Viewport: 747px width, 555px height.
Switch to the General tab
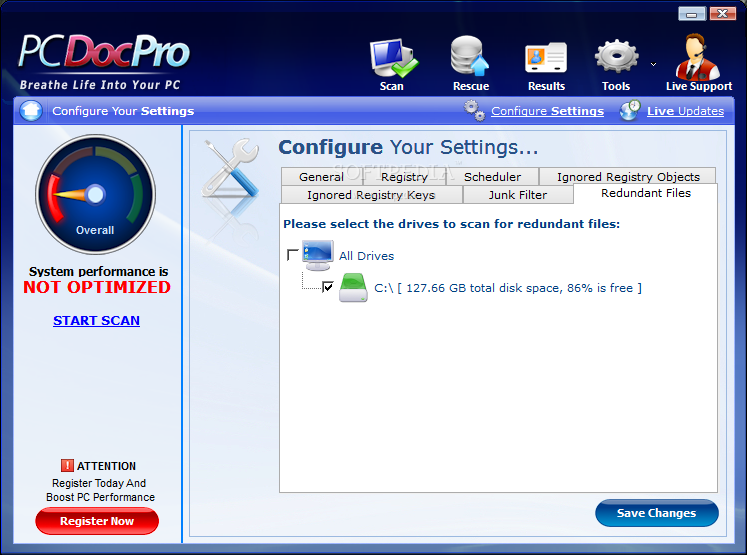coord(322,177)
